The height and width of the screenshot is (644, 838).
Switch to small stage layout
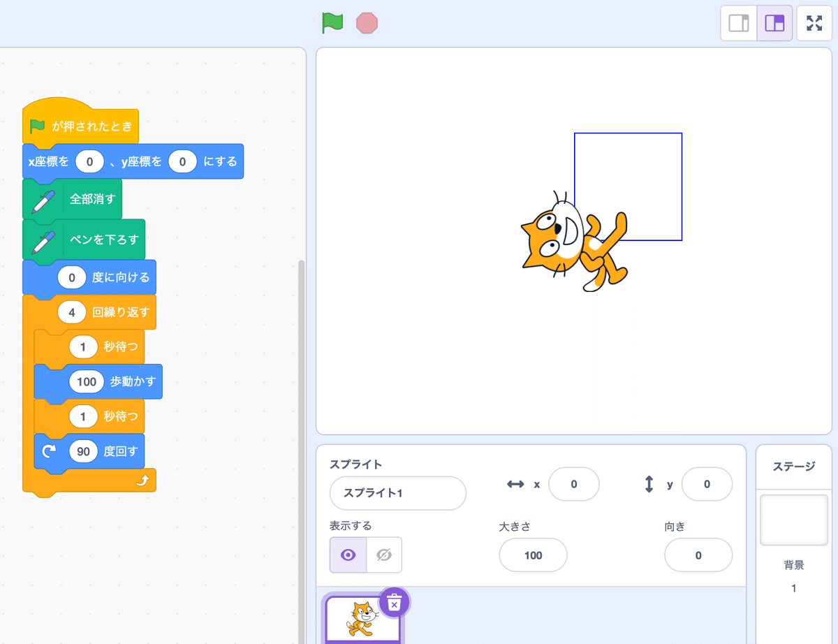[x=739, y=23]
